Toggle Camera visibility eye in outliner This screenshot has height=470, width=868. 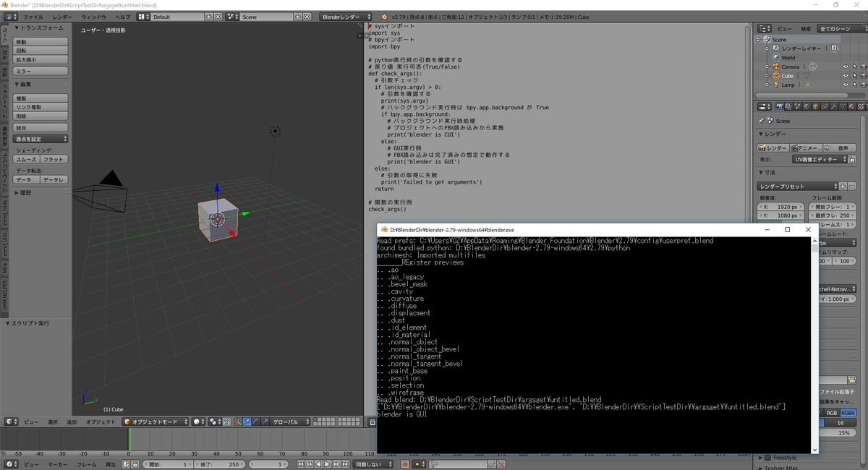846,67
